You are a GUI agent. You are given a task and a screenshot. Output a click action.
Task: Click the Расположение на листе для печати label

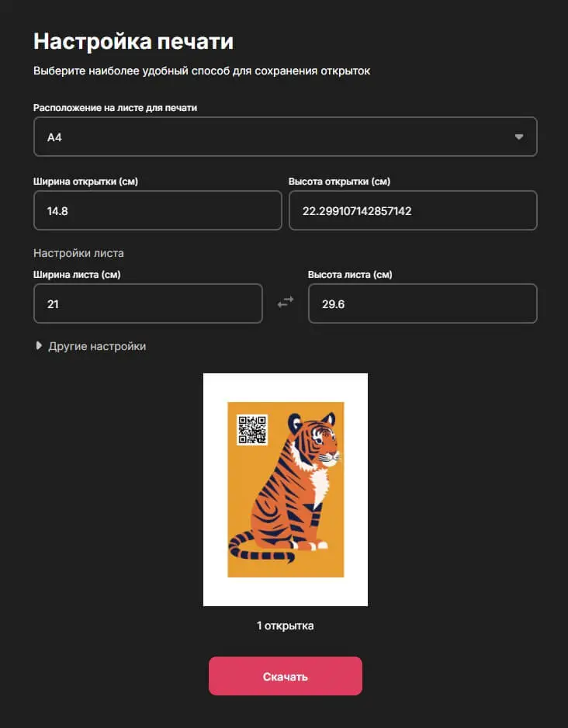pos(115,108)
